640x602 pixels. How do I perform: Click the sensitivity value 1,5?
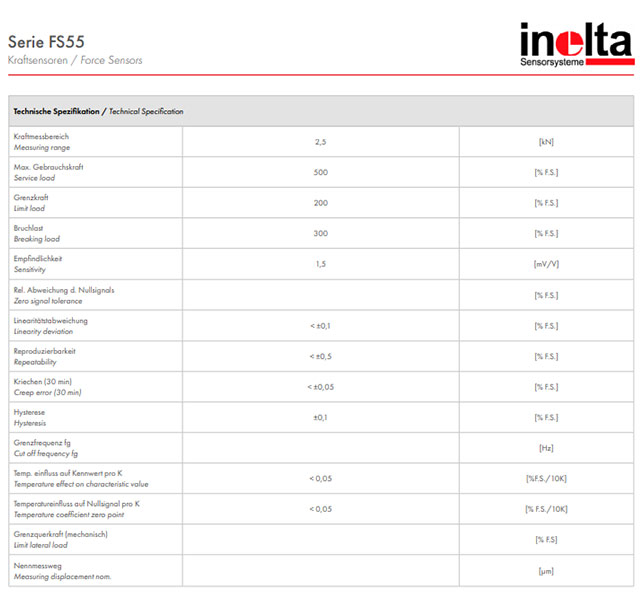click(x=320, y=264)
